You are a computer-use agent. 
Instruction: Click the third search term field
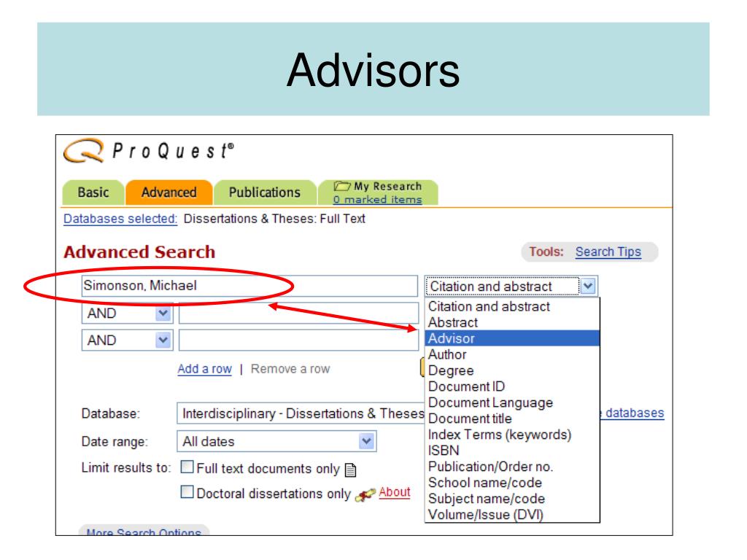[298, 341]
